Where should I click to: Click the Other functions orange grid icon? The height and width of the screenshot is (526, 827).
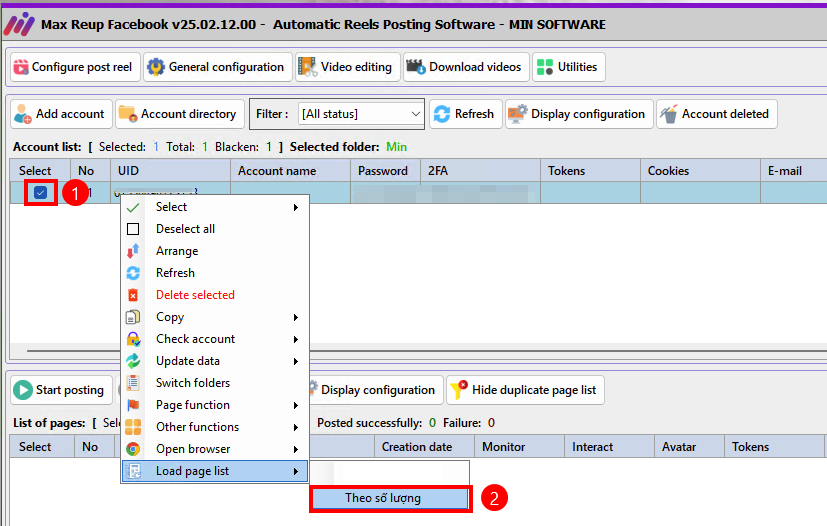133,427
